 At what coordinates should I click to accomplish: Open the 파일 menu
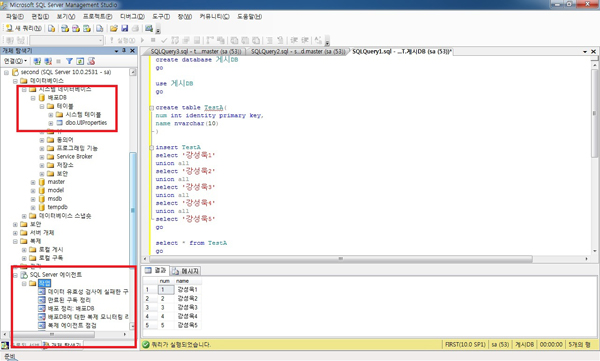(15, 16)
